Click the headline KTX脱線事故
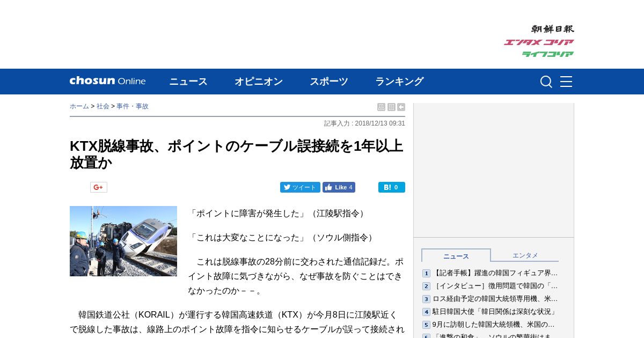 coord(236,154)
